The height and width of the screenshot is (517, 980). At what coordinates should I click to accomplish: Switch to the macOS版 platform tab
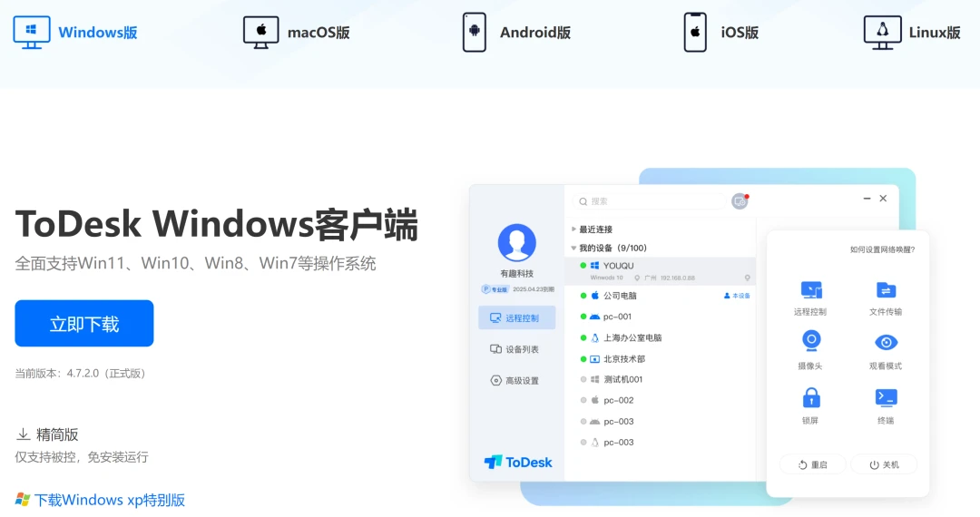point(296,33)
